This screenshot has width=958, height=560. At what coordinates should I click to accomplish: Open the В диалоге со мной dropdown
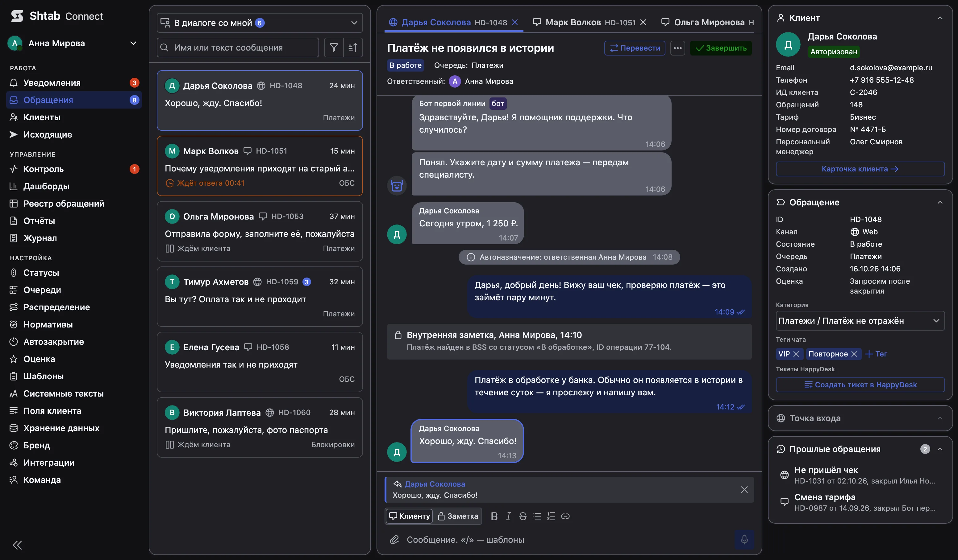(260, 23)
